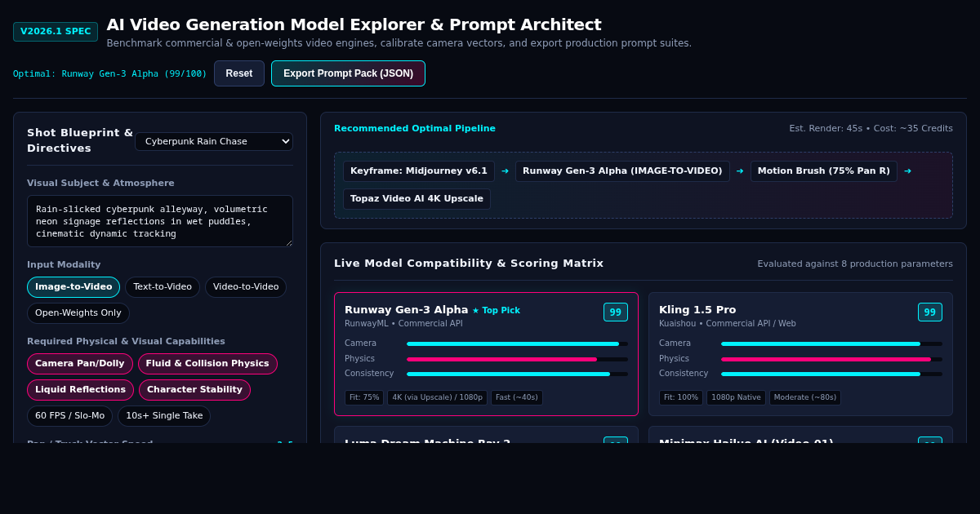Screen dimensions: 980x514
Task: Click Est. Render: 45s cost text
Action: (x=871, y=129)
